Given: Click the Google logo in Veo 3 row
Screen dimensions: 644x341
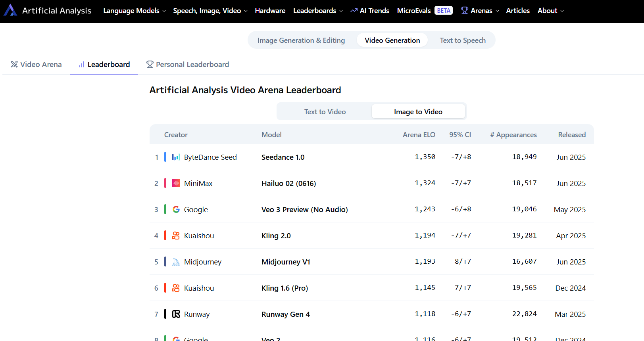Looking at the screenshot, I should click(x=176, y=209).
